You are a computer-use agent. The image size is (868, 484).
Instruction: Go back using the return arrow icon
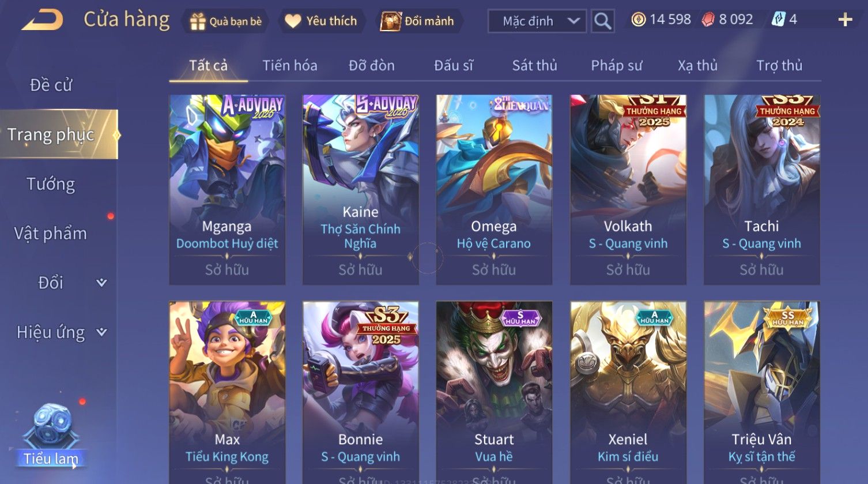point(42,20)
